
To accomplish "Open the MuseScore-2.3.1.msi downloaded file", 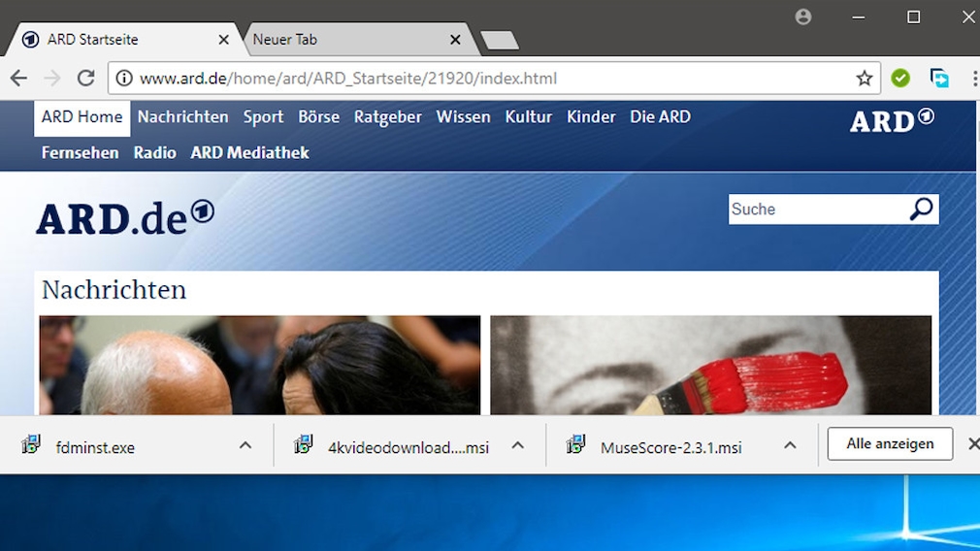I will 670,447.
